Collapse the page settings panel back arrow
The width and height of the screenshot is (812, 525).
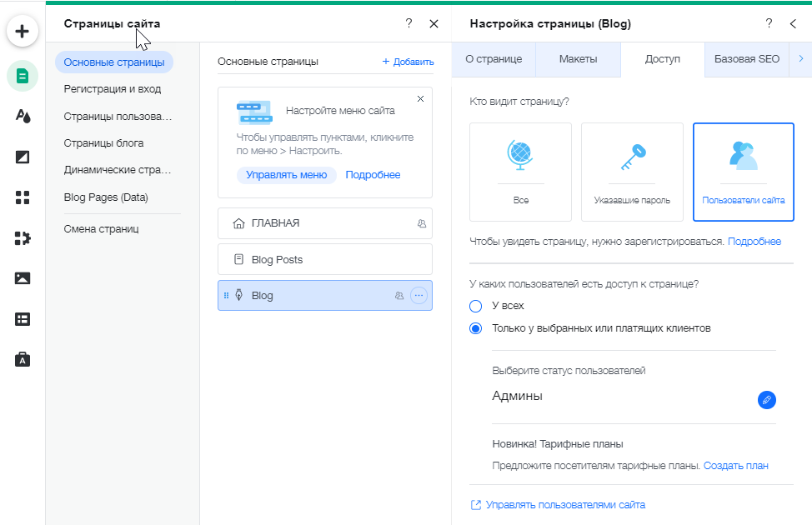793,23
